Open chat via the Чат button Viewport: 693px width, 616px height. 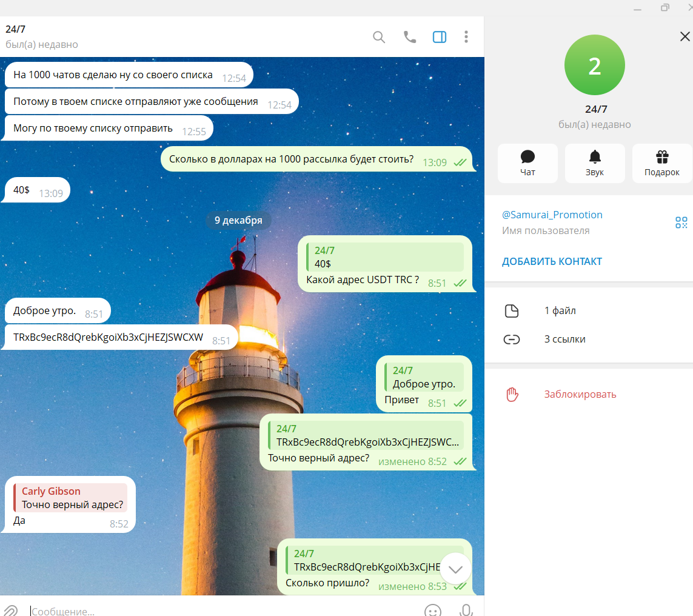tap(527, 162)
